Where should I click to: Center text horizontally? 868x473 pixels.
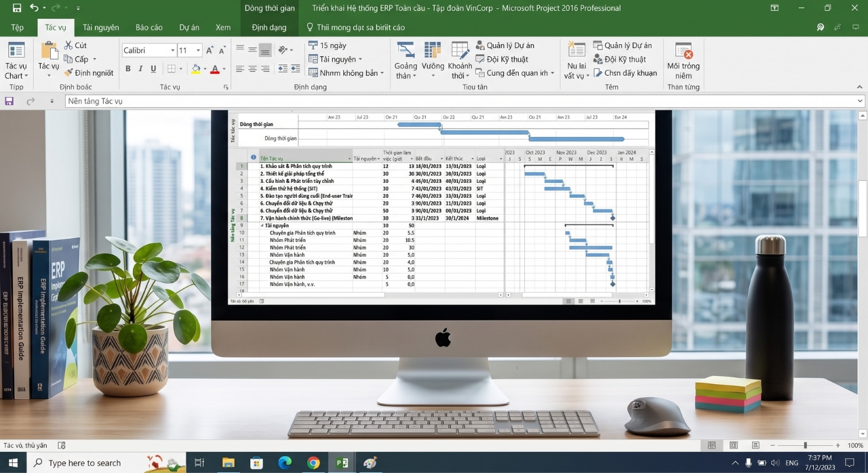click(252, 68)
